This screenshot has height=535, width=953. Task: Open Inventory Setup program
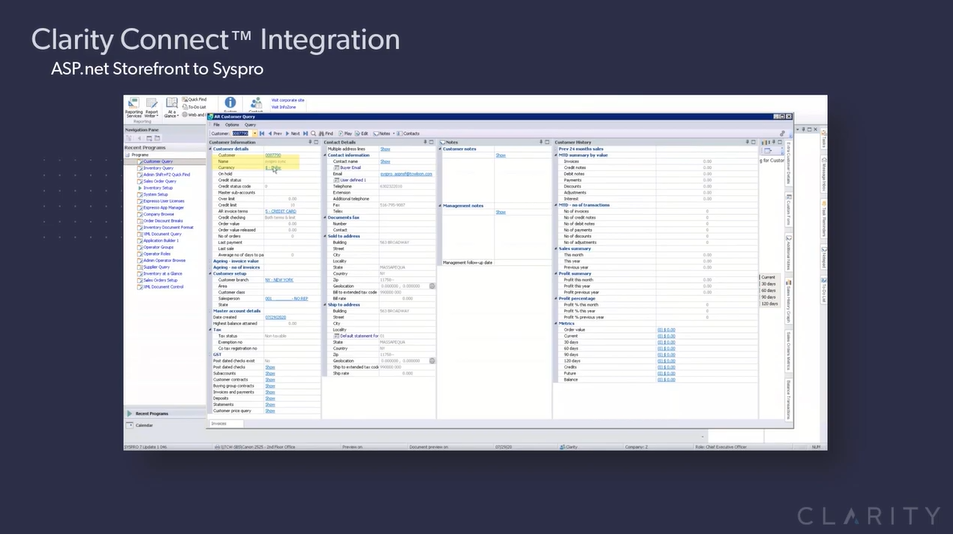tap(157, 188)
